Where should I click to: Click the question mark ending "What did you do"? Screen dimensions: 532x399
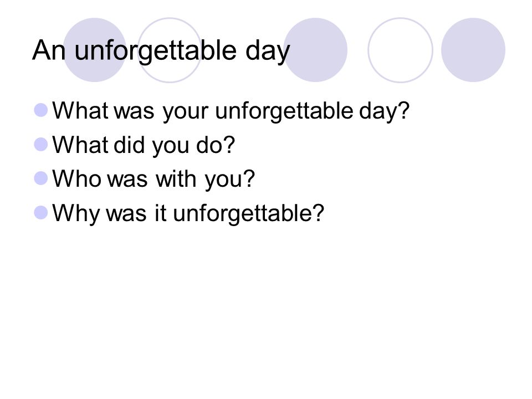[229, 145]
